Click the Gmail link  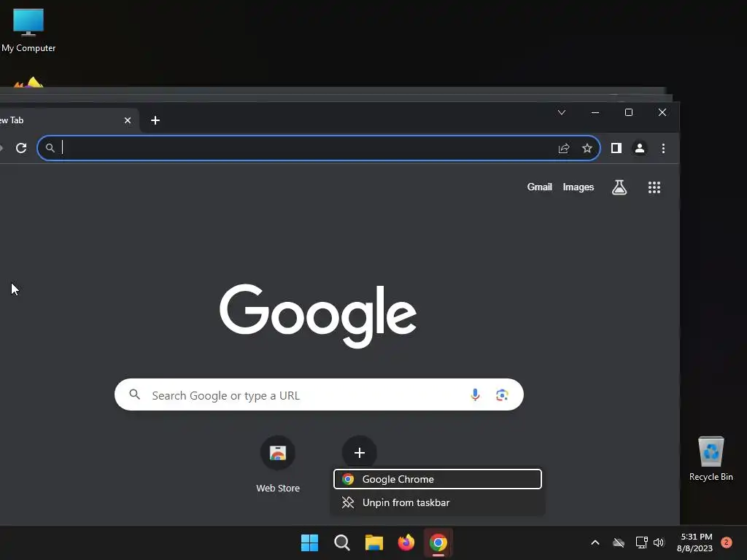539,187
